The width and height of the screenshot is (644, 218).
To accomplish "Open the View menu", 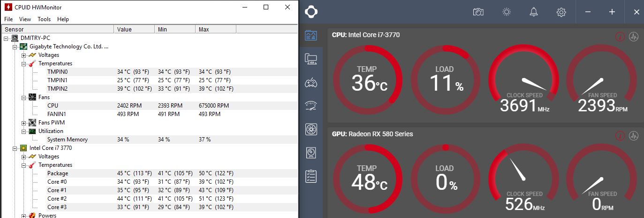I will (25, 19).
